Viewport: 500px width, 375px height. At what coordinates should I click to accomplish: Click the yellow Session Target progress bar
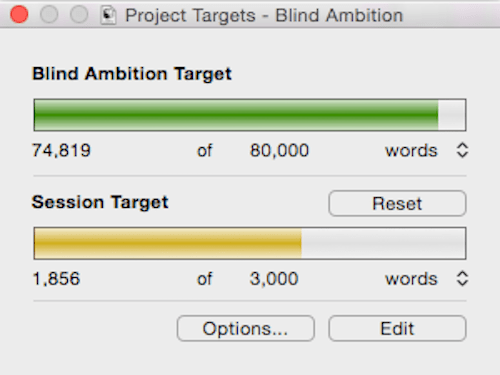tap(250, 243)
